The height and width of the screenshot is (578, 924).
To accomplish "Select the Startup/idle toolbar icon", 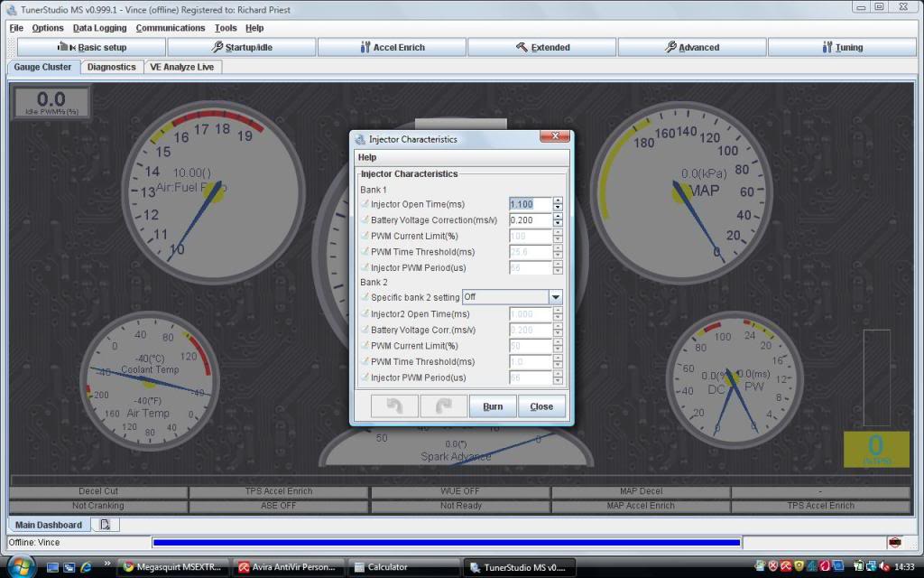I will coord(241,47).
